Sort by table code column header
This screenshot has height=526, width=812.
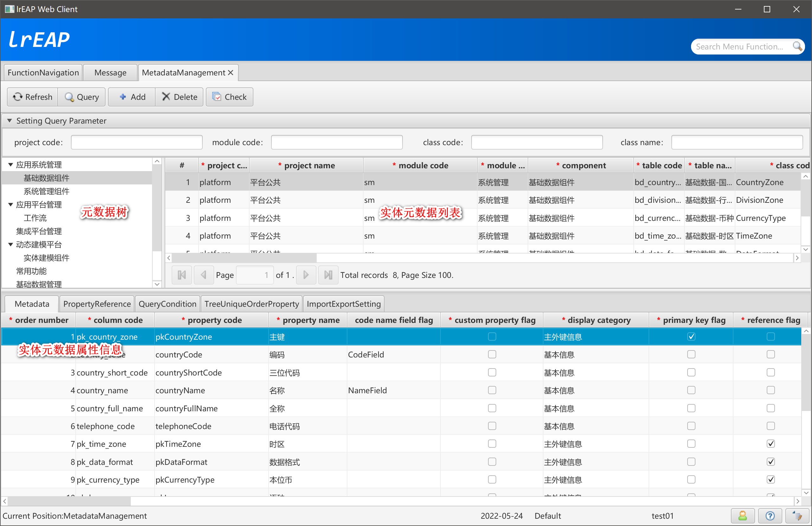[x=659, y=165]
